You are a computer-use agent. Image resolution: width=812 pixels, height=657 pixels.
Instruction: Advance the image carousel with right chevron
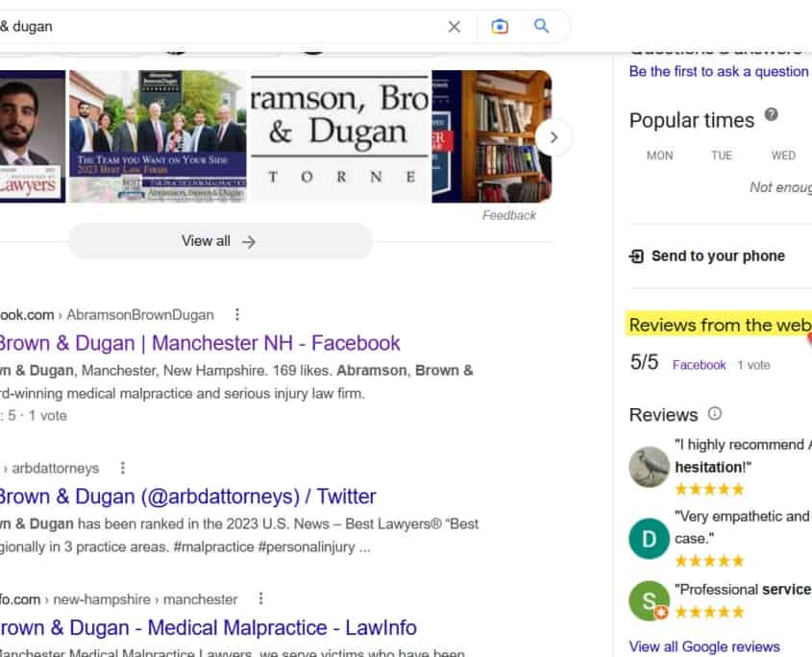(x=554, y=137)
